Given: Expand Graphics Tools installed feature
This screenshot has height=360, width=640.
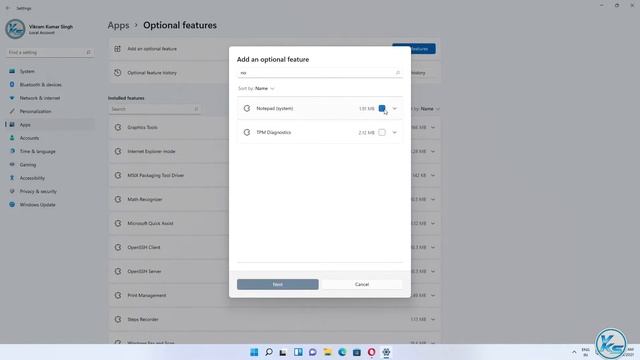Looking at the screenshot, I should (433, 127).
